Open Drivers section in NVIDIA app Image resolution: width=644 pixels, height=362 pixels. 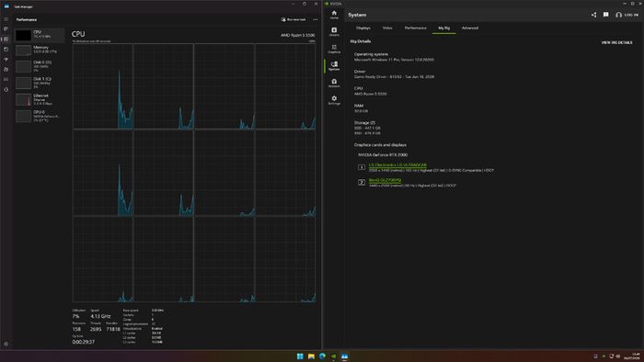point(334,31)
